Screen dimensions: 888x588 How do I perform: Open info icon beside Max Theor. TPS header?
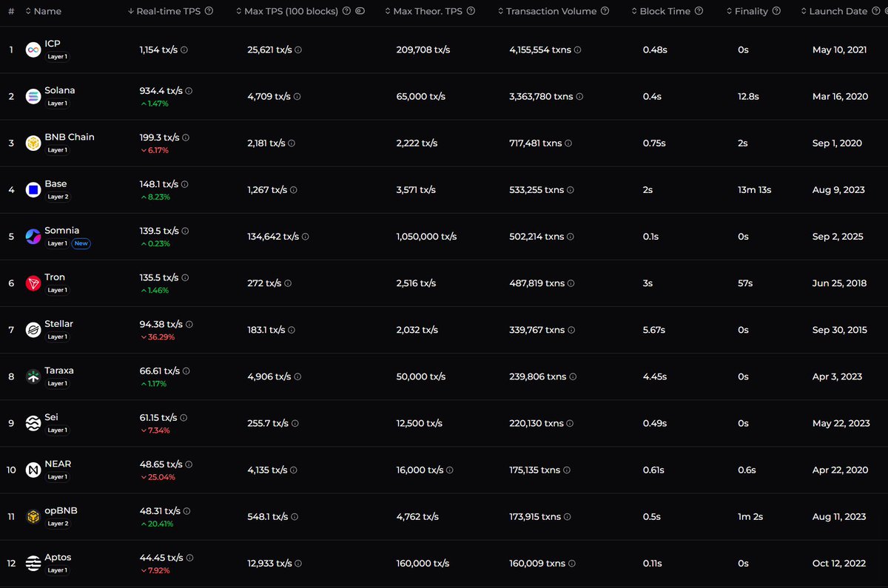click(x=471, y=11)
